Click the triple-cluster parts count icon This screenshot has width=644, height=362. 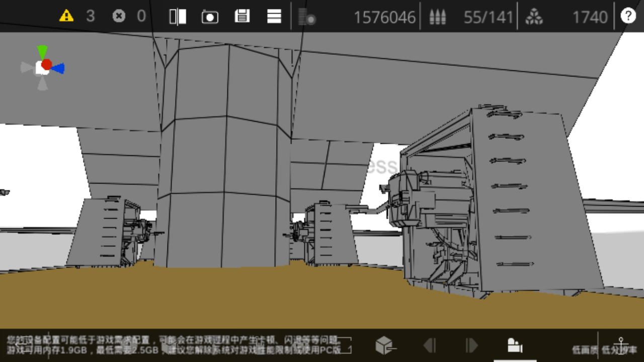click(534, 18)
